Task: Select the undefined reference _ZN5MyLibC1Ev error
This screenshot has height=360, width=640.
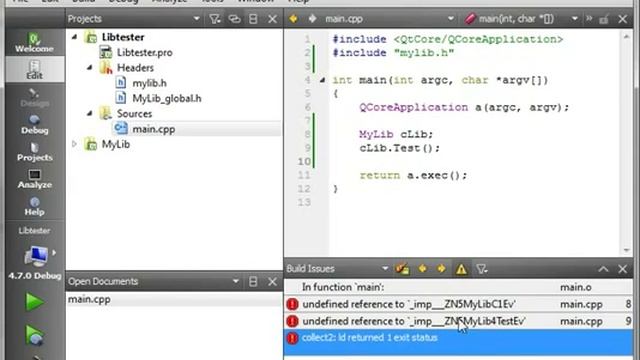Action: click(x=458, y=304)
